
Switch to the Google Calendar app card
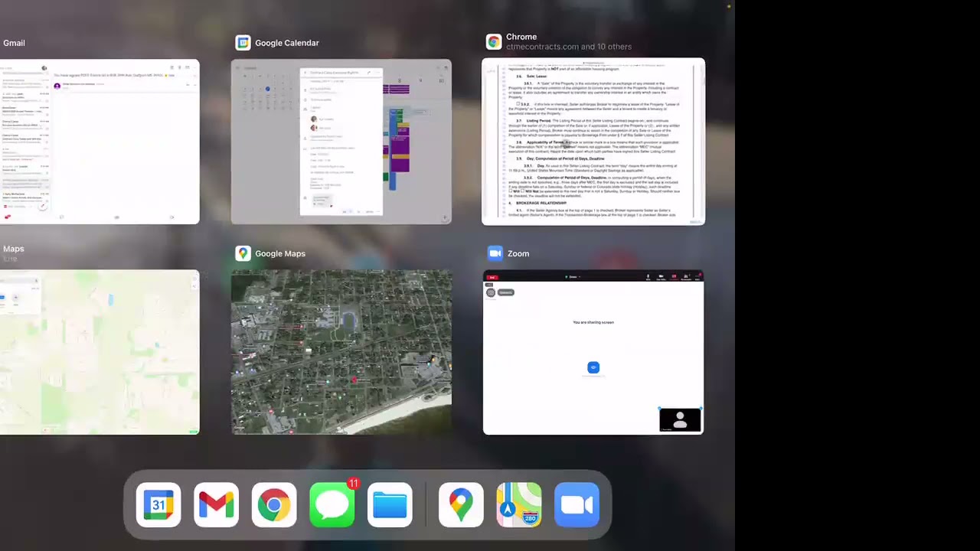coord(341,142)
